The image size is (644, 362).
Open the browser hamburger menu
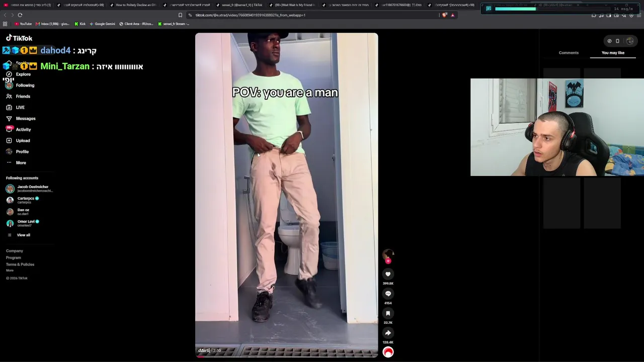point(639,16)
